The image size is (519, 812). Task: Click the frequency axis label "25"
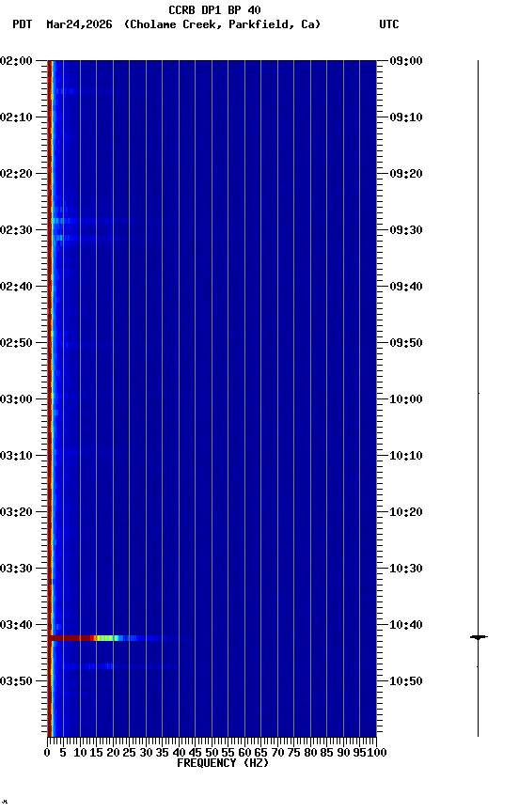(x=129, y=753)
